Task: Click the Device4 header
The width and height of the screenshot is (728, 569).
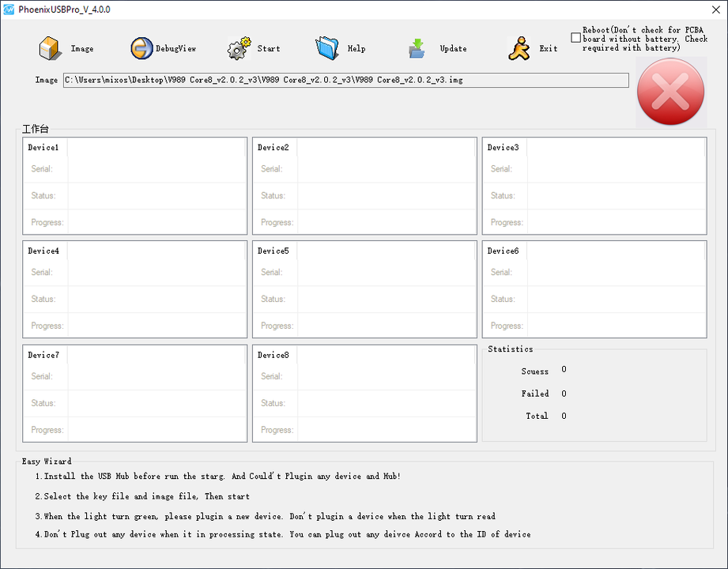Action: point(43,251)
